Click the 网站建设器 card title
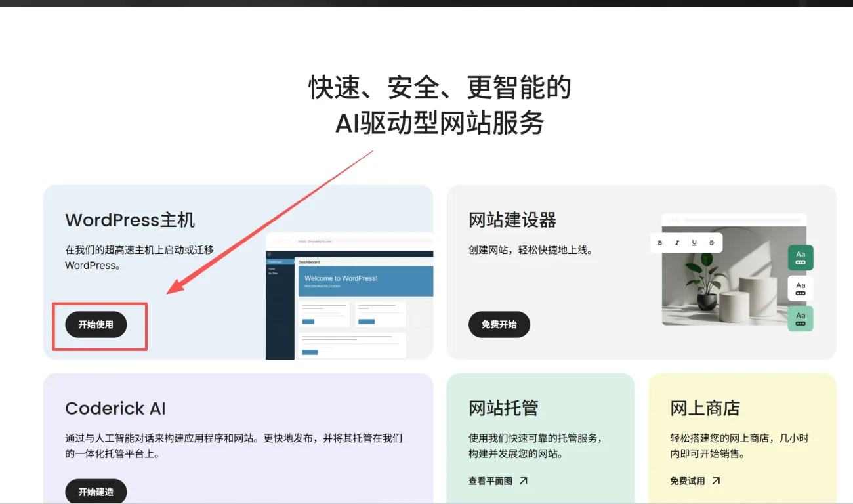The image size is (853, 504). tap(512, 220)
